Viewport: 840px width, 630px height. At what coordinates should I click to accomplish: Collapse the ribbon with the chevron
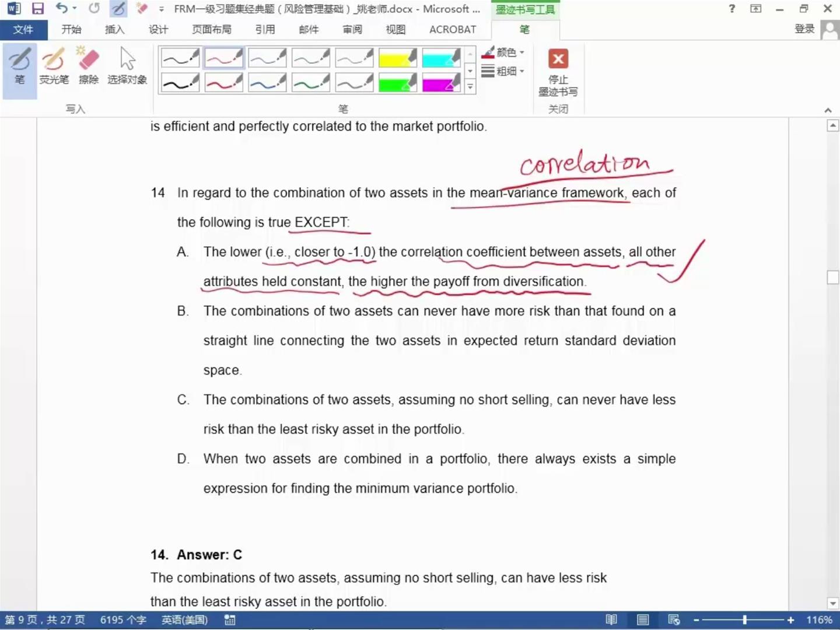click(828, 110)
